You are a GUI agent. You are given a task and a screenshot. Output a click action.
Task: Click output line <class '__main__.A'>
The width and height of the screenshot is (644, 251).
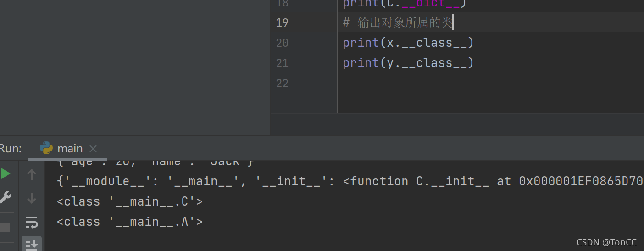click(130, 222)
